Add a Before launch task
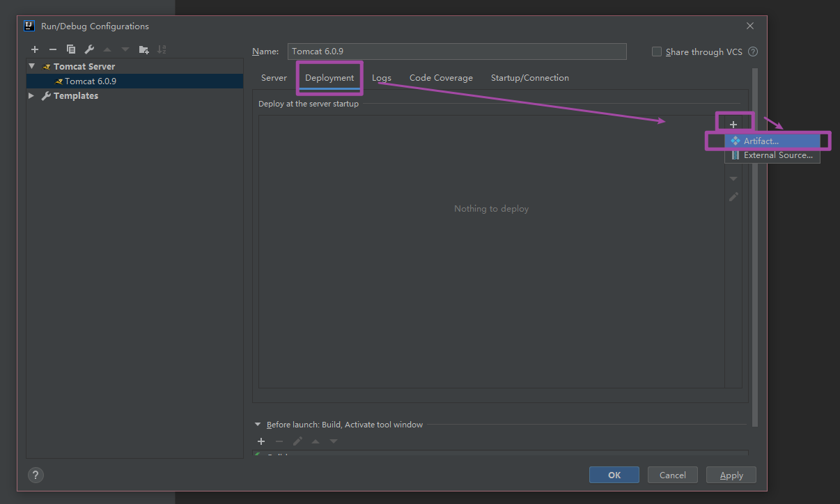 tap(261, 441)
